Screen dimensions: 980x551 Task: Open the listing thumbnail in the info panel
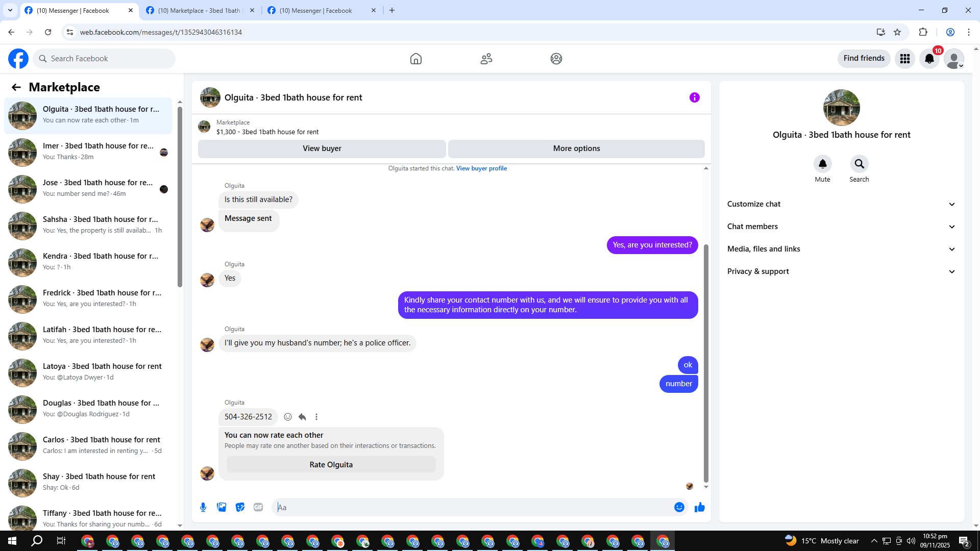tap(842, 108)
